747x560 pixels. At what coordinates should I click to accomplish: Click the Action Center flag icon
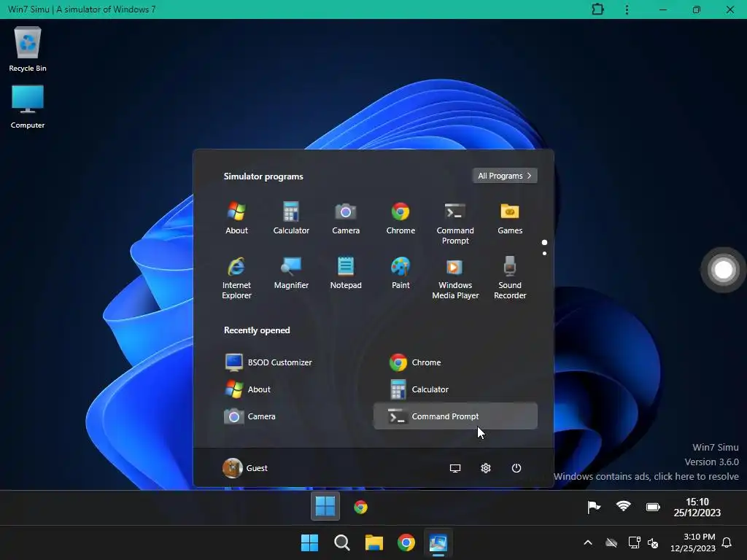coord(594,507)
